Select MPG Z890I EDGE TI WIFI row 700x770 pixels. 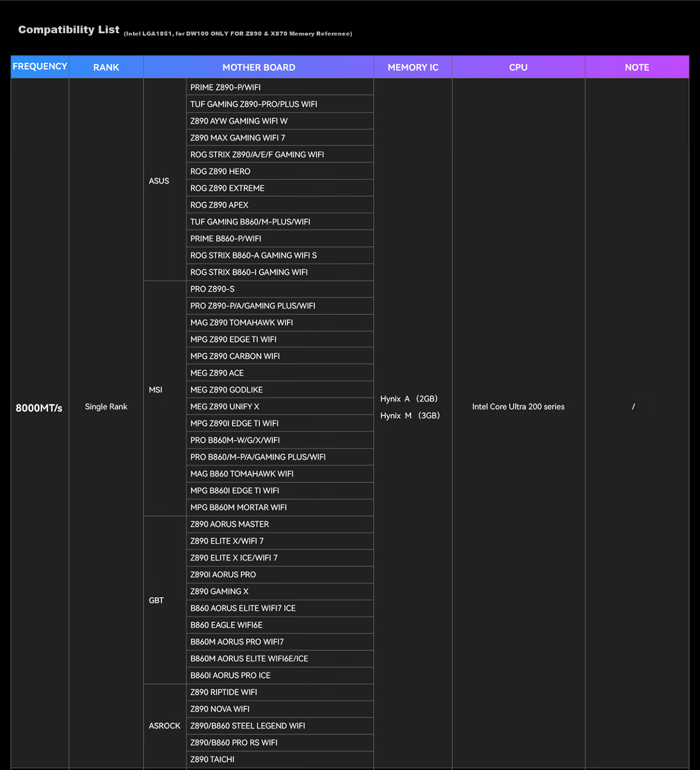coord(280,423)
